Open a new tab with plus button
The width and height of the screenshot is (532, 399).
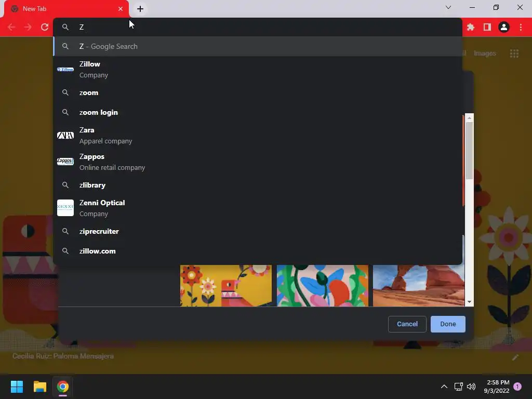[x=140, y=9]
